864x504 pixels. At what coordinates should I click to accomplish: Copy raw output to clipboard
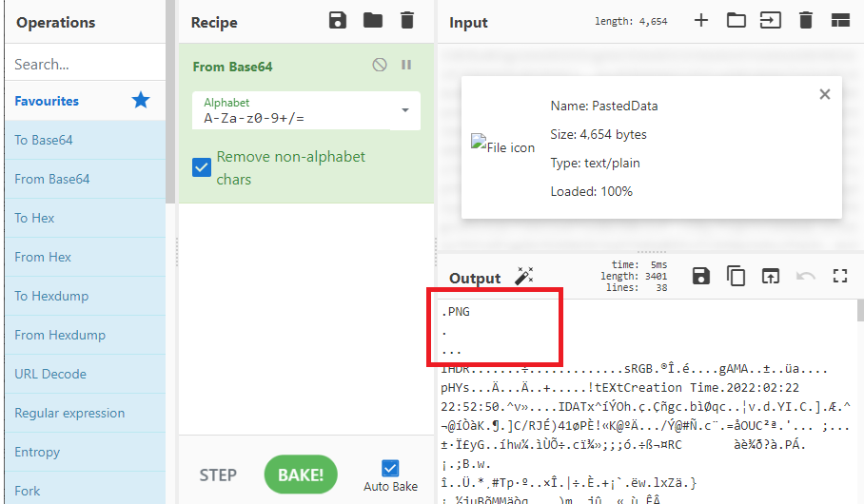[736, 276]
